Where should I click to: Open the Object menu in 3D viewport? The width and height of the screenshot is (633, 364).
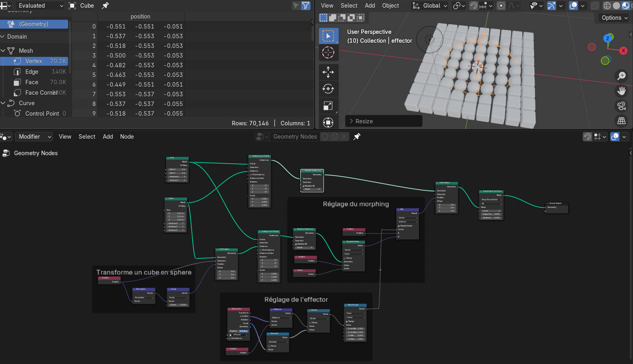tap(390, 6)
